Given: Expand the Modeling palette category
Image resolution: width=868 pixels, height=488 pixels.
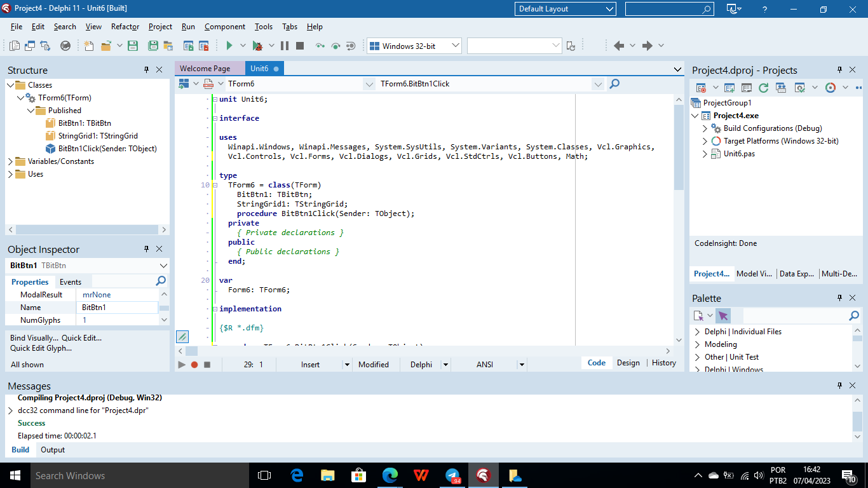Looking at the screenshot, I should tap(696, 344).
